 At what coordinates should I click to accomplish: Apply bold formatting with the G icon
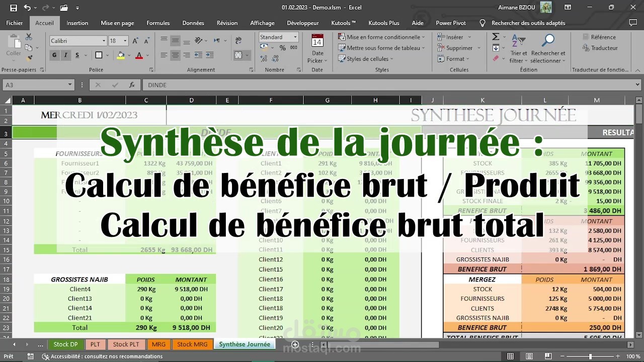(x=54, y=54)
